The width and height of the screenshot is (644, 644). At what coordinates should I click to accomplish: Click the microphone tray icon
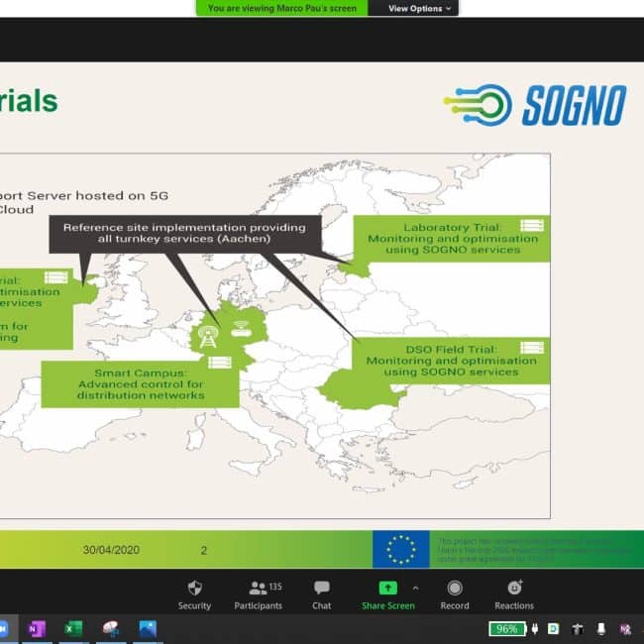coord(601,628)
